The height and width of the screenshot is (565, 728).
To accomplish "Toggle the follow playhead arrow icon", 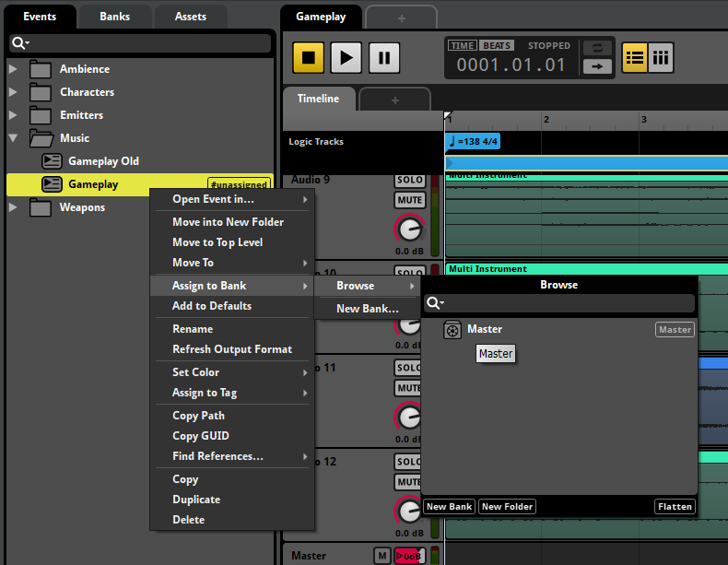I will click(x=597, y=66).
